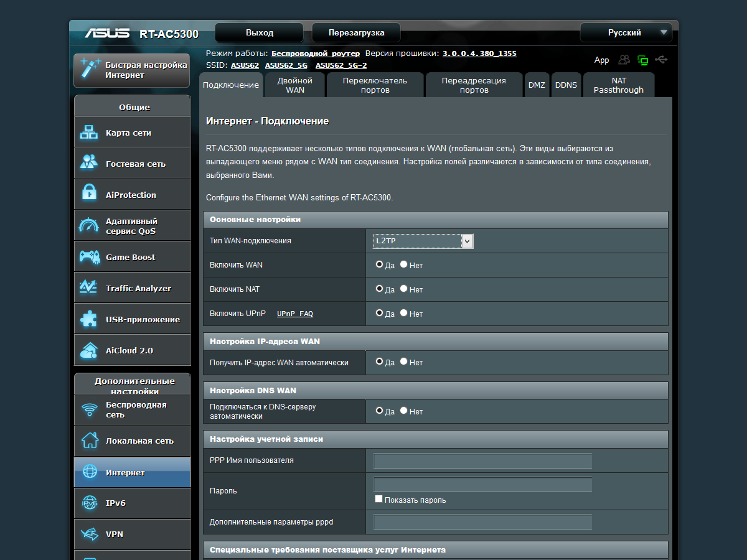Switch to the Двойной WAN tab
Screen dimensions: 747x560
click(295, 85)
